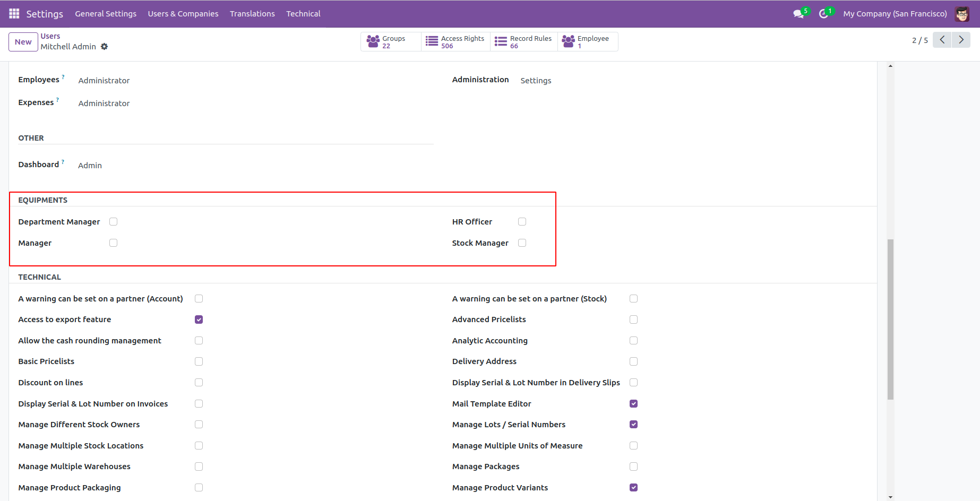
Task: Click the Groups people icon
Action: 373,41
